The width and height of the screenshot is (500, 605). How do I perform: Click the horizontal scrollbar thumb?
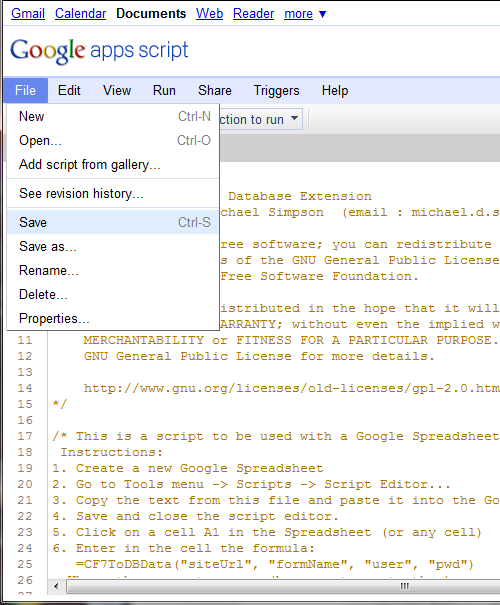pyautogui.click(x=284, y=586)
